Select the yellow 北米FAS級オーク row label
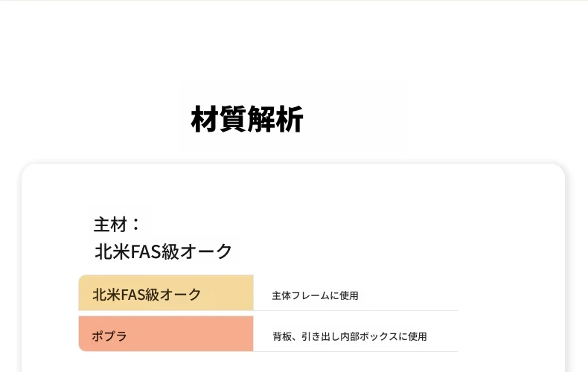This screenshot has height=372, width=588. (147, 295)
